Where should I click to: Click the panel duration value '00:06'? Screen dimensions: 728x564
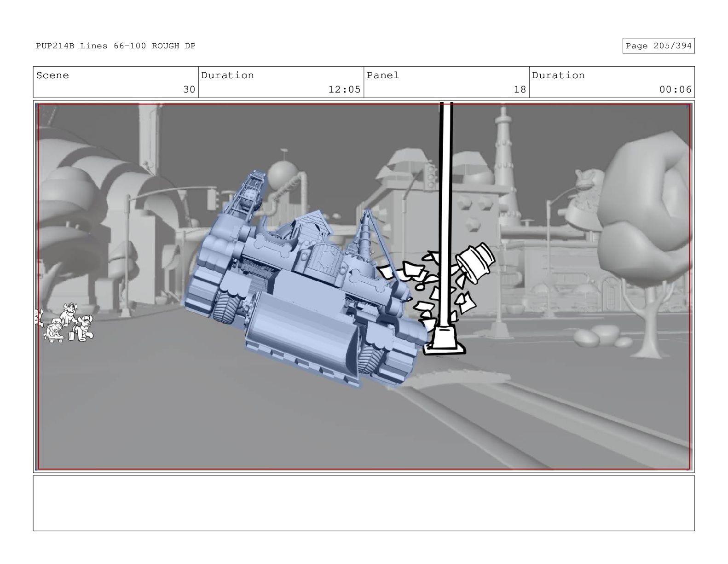click(675, 89)
